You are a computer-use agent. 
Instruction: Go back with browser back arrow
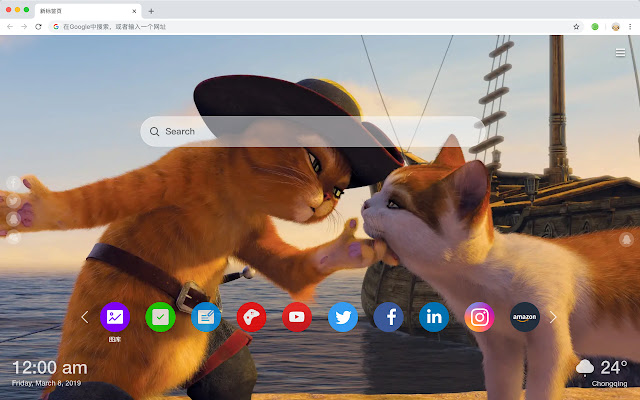point(10,27)
